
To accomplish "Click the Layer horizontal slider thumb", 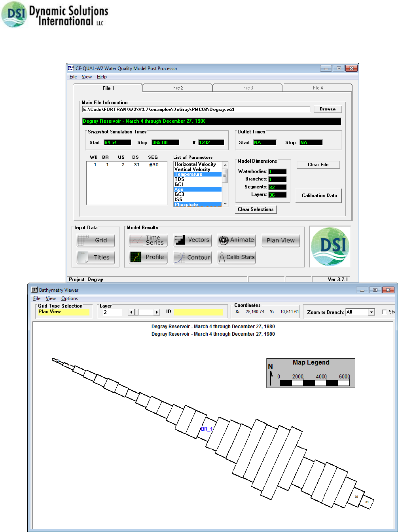I will [x=136, y=312].
